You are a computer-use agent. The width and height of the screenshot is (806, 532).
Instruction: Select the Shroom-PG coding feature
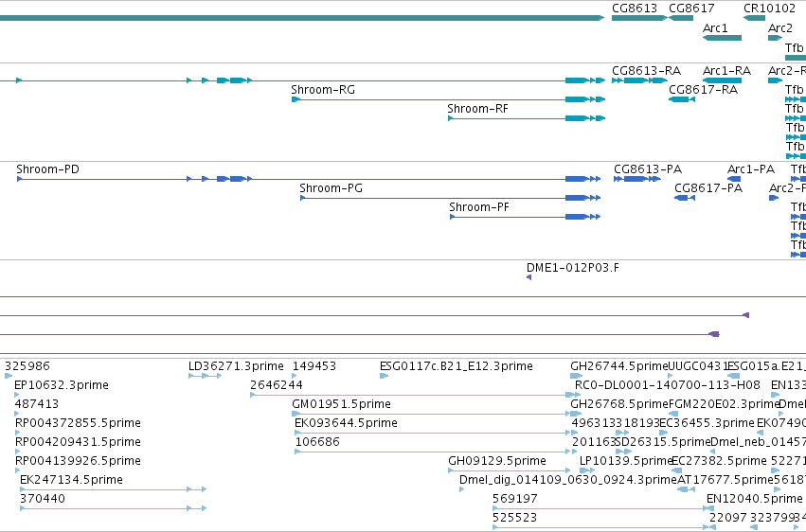point(450,198)
